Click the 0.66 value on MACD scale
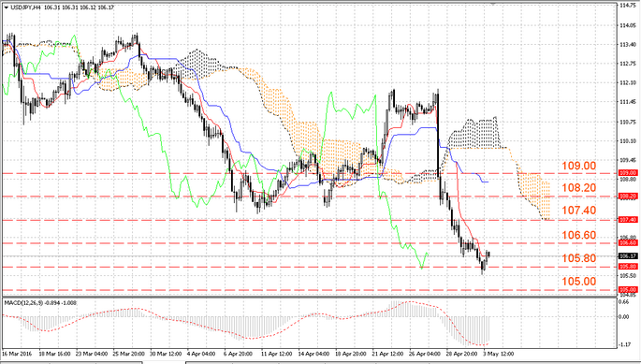 (624, 302)
